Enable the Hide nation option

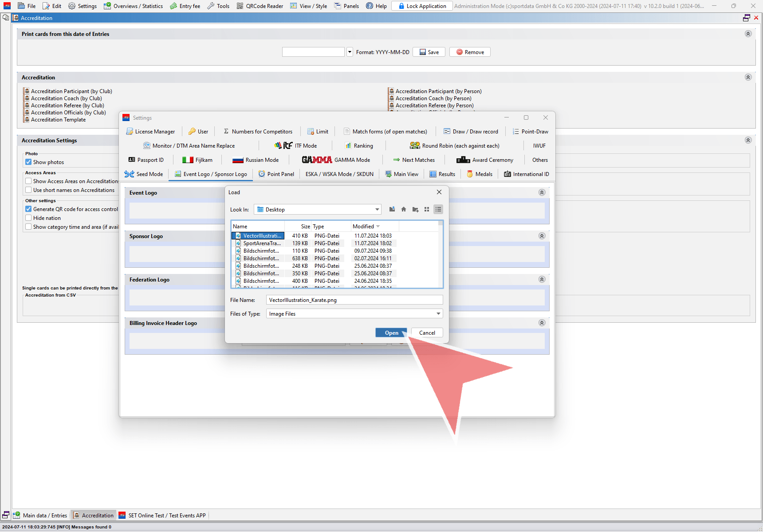[28, 218]
